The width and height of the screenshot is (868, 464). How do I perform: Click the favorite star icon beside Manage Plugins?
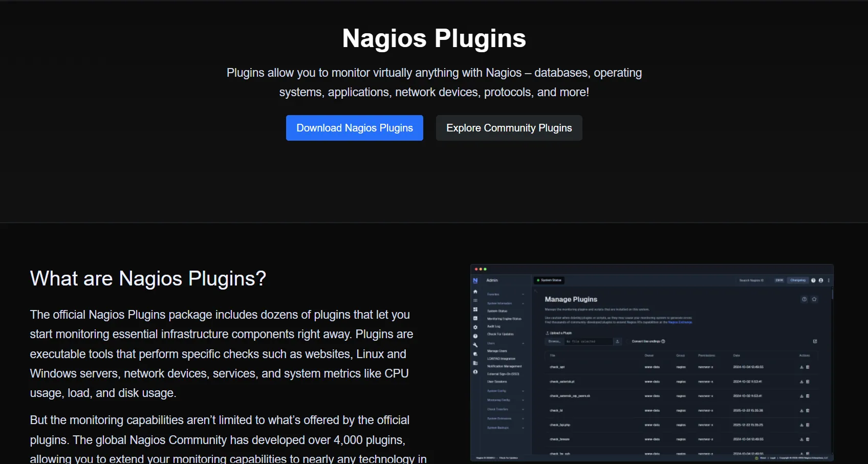[x=814, y=299]
